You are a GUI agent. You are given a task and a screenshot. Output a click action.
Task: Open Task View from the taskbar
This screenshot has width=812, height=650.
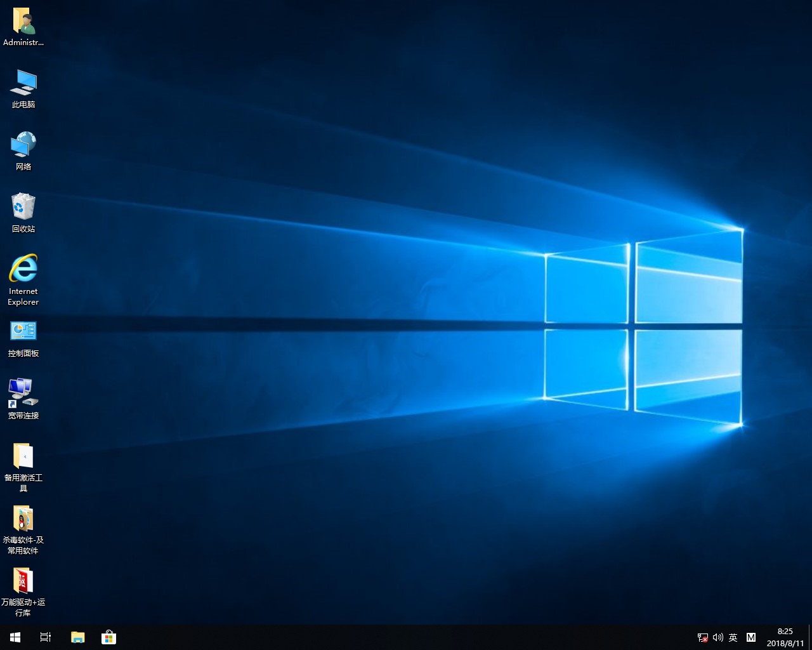click(x=46, y=637)
